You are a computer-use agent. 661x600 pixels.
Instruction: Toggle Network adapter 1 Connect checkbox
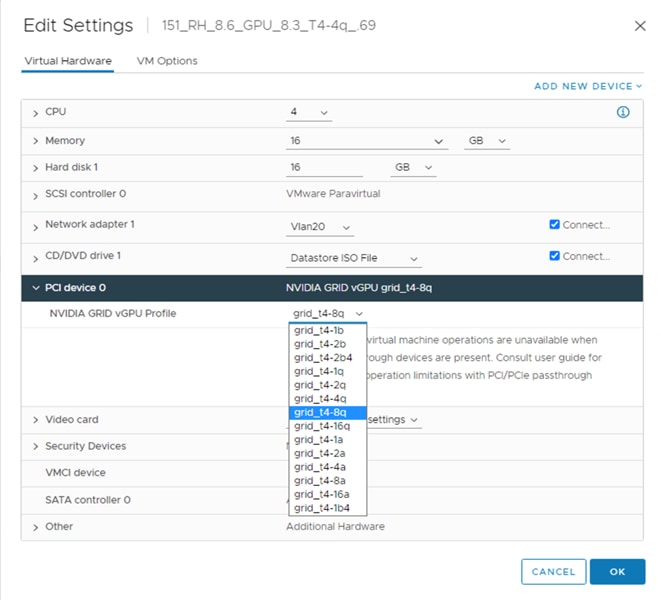pos(554,224)
